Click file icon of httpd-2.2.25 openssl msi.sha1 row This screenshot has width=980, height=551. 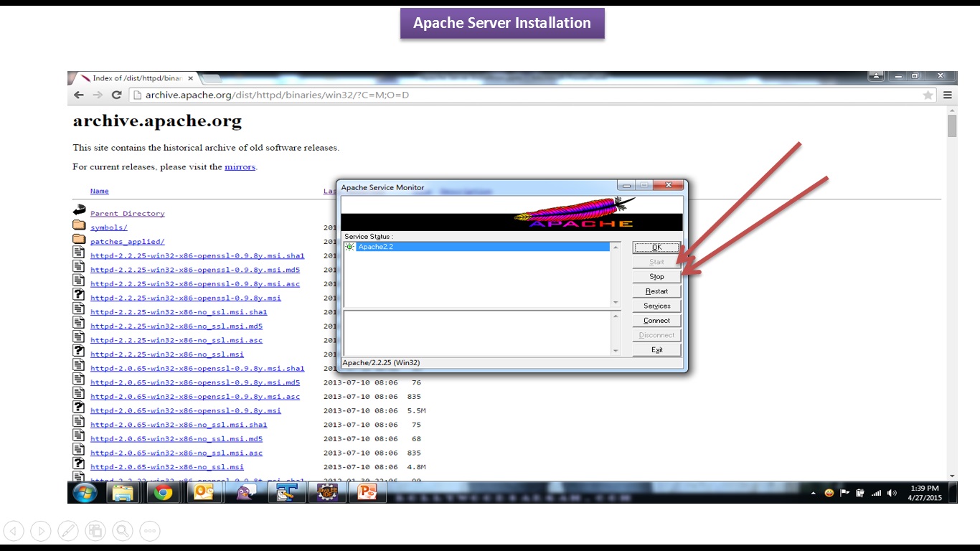pos(79,253)
